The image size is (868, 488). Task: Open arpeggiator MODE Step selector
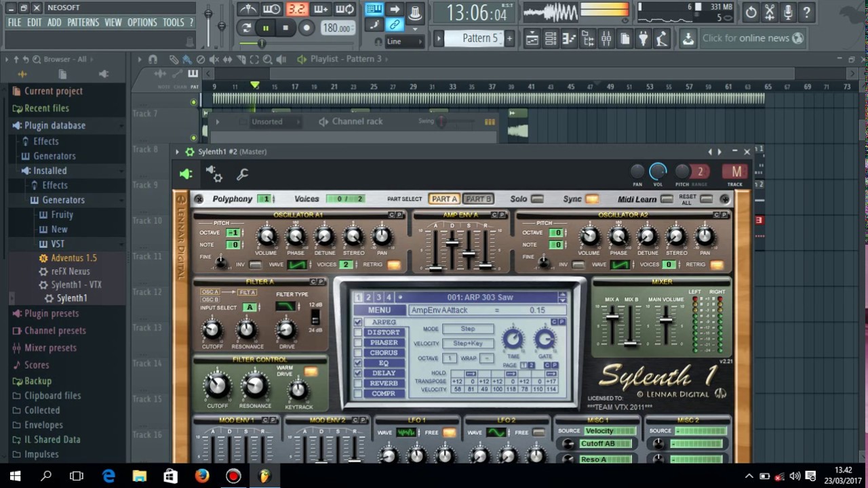pyautogui.click(x=468, y=329)
